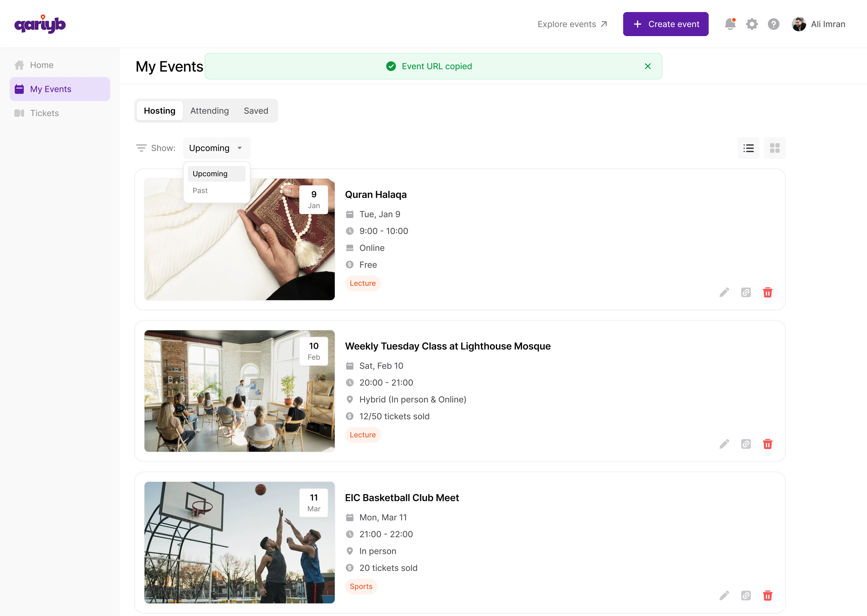Open the notifications bell
This screenshot has height=616, width=867.
(730, 24)
